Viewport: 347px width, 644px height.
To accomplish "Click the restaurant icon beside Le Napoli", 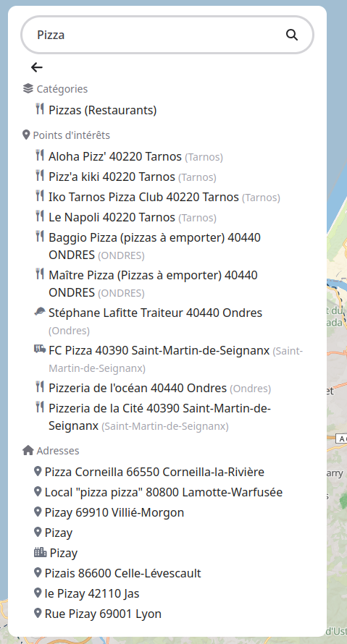I will point(39,216).
